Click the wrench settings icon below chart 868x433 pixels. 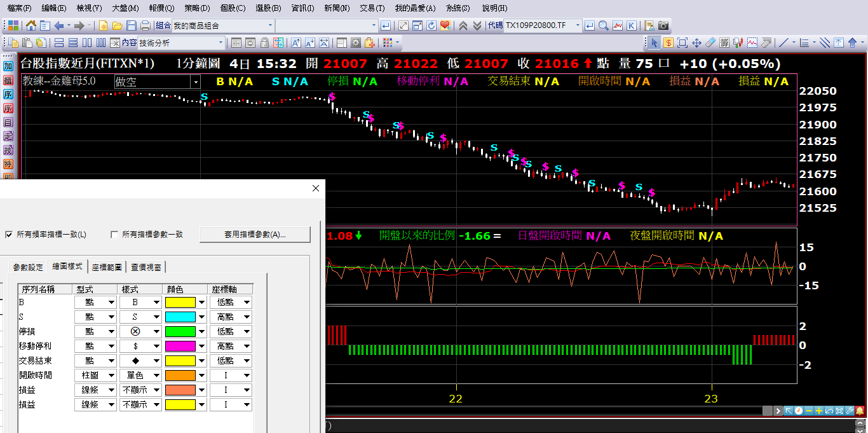[850, 411]
